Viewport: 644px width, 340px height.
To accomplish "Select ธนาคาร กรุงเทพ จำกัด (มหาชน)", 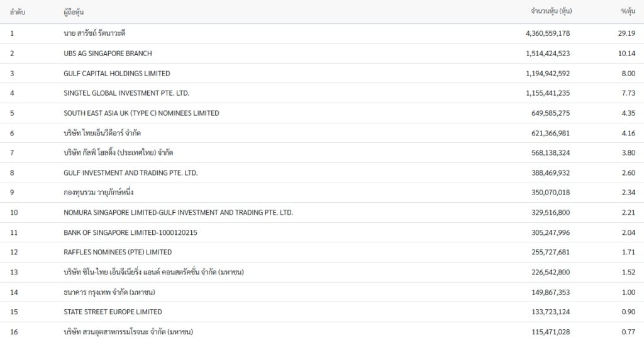I will pyautogui.click(x=109, y=292).
